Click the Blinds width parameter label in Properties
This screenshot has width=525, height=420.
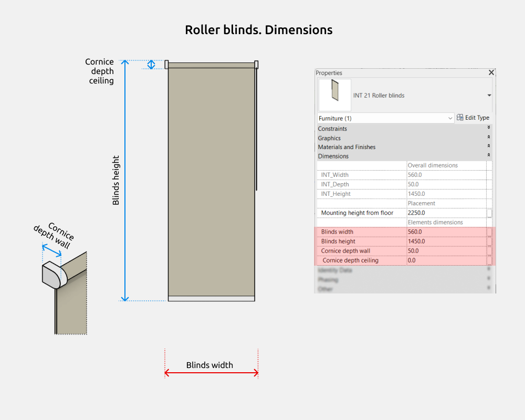337,232
